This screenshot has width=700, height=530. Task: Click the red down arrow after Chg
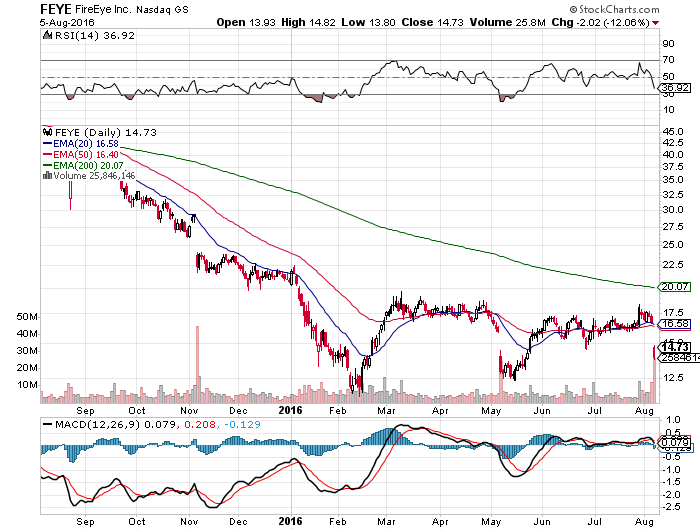click(x=655, y=23)
